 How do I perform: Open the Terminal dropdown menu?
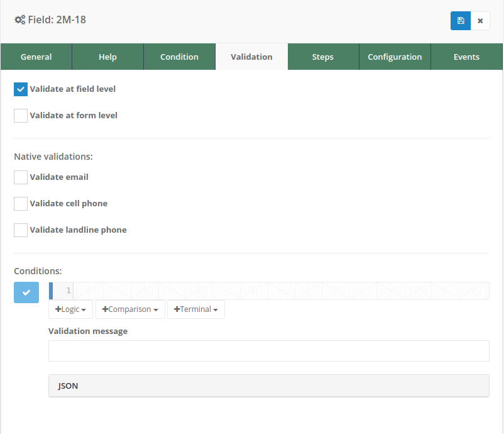point(196,309)
